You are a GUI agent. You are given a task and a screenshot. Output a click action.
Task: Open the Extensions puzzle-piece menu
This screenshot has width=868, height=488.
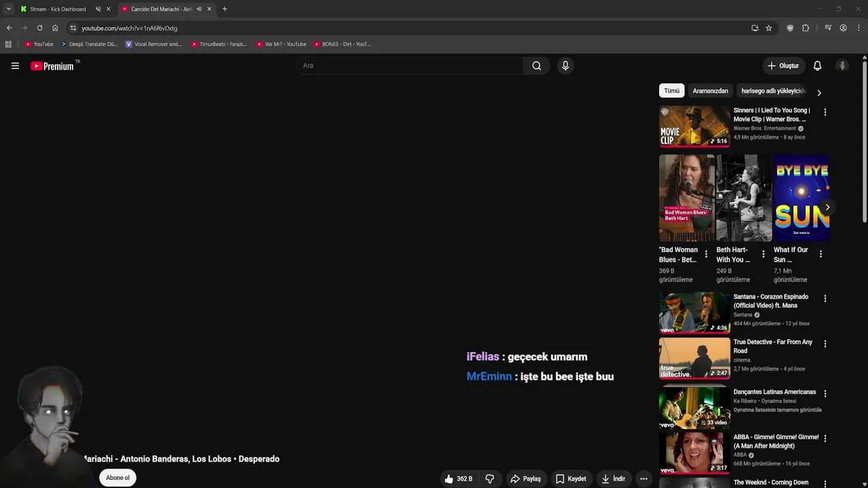[x=806, y=28]
